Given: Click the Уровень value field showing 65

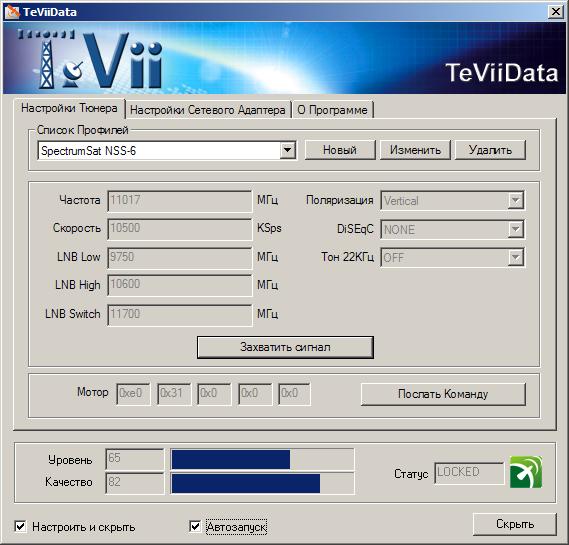Looking at the screenshot, I should pyautogui.click(x=135, y=459).
